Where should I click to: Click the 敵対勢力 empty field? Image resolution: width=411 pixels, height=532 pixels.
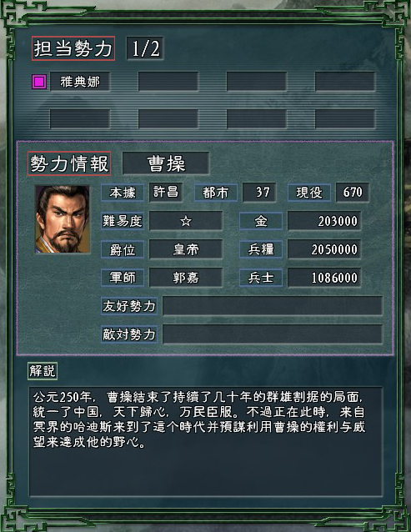[273, 334]
